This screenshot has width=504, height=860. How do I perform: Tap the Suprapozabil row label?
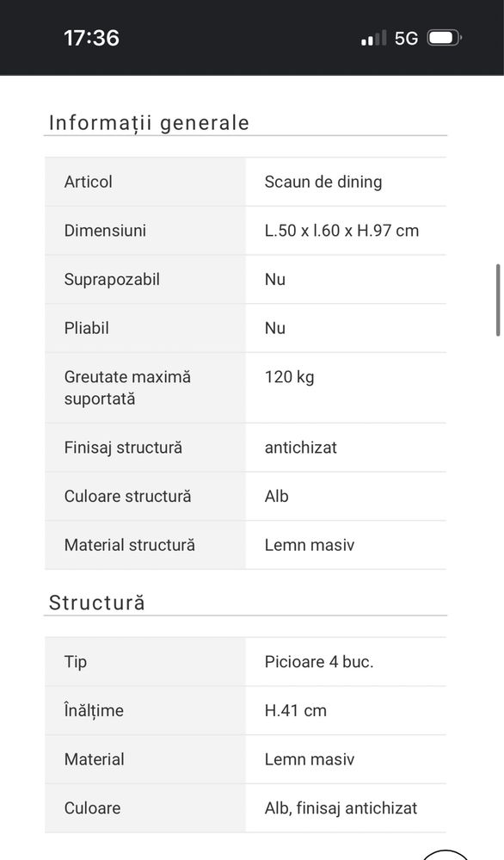pyautogui.click(x=112, y=279)
